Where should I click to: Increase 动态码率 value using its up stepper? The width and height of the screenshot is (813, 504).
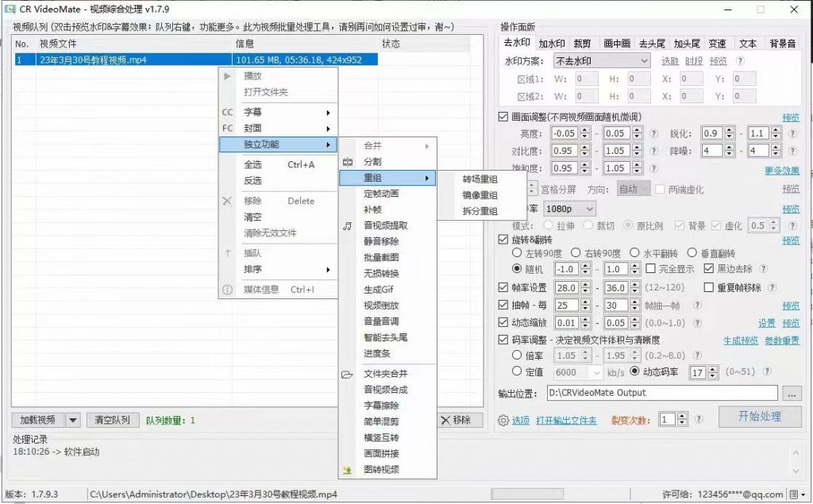[x=713, y=370]
